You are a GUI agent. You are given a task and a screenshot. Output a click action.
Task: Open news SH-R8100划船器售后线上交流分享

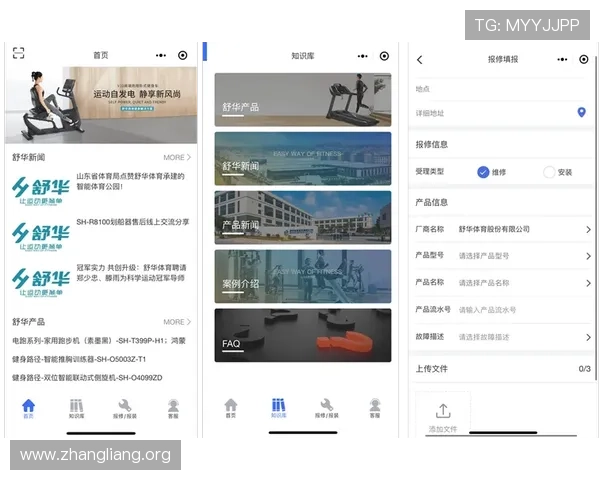click(133, 222)
